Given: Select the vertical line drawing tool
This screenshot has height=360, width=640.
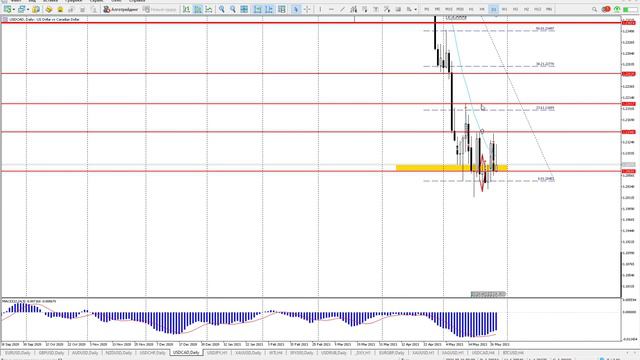Looking at the screenshot, I should tap(320, 9).
